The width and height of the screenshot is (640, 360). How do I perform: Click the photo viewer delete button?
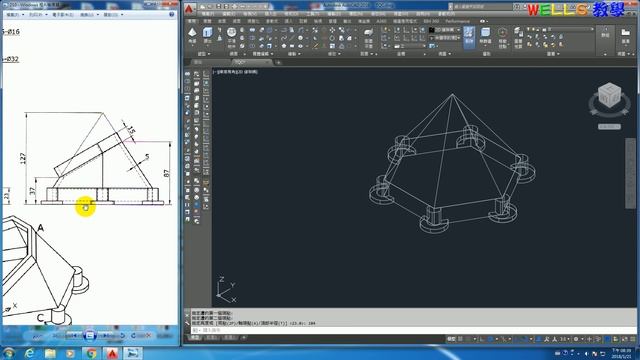(x=148, y=336)
